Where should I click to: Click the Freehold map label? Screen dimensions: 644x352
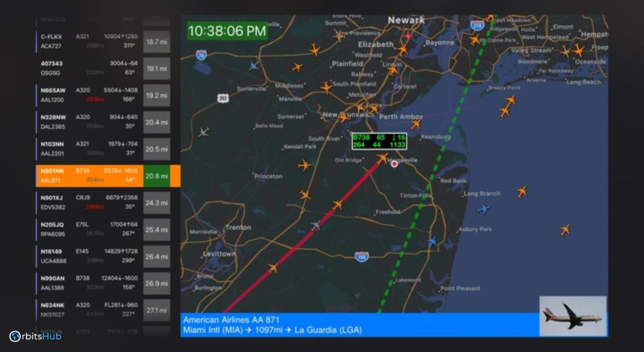point(387,212)
